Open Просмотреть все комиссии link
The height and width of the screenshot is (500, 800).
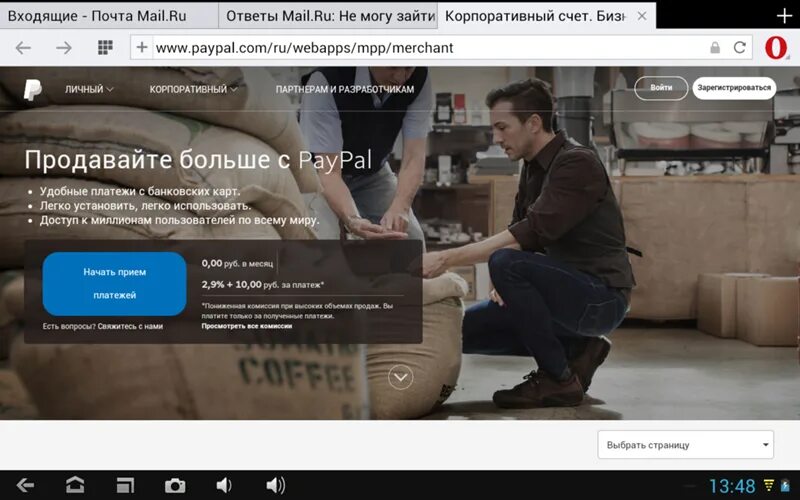point(246,326)
